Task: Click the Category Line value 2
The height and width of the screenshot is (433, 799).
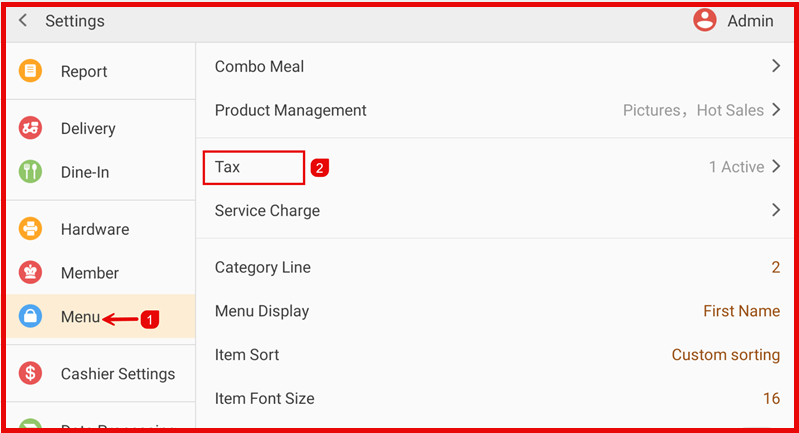Action: [x=775, y=267]
